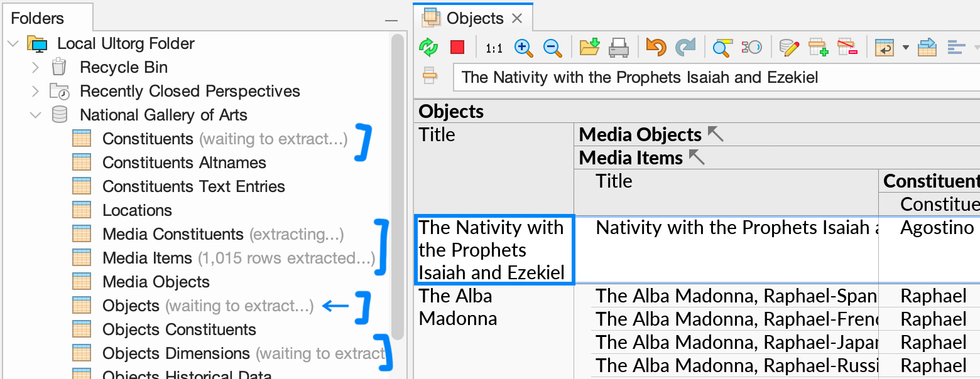Refresh the Objects view

tap(430, 47)
